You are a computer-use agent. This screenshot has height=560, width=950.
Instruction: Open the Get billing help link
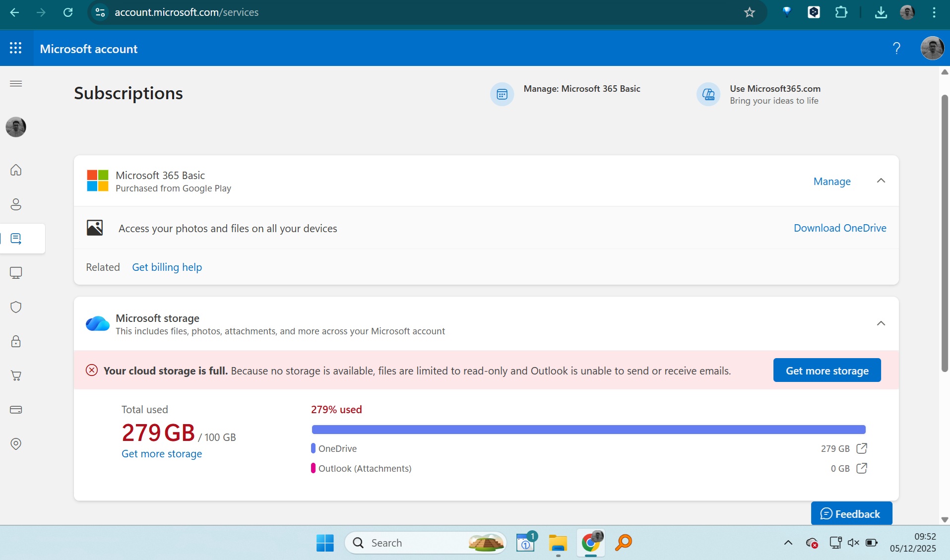click(x=167, y=267)
